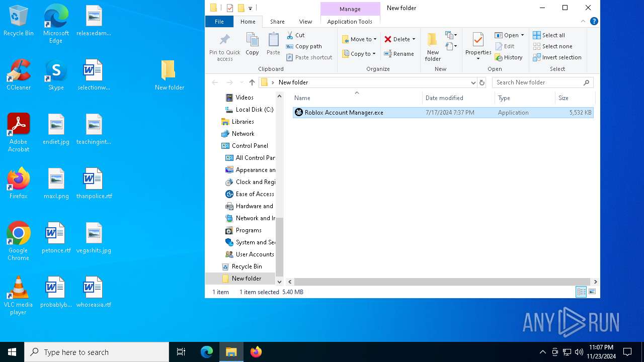Select the New folder desktop icon
The width and height of the screenshot is (644, 362).
(170, 75)
